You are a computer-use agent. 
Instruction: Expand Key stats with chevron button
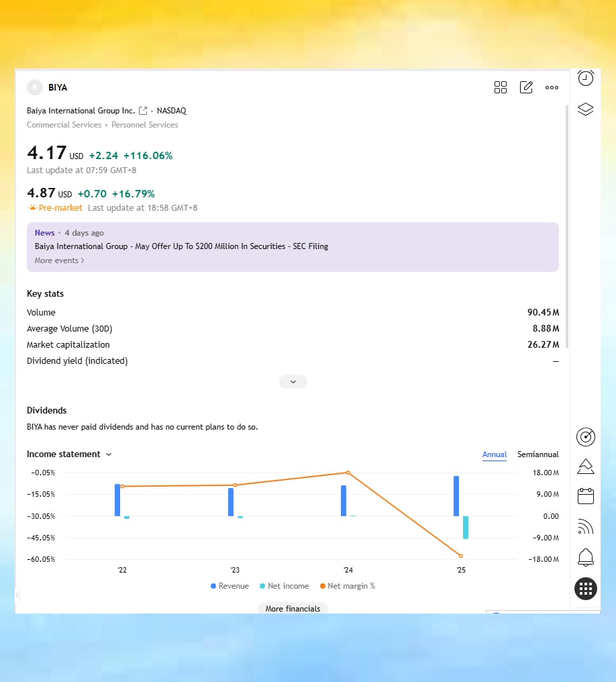(x=293, y=382)
